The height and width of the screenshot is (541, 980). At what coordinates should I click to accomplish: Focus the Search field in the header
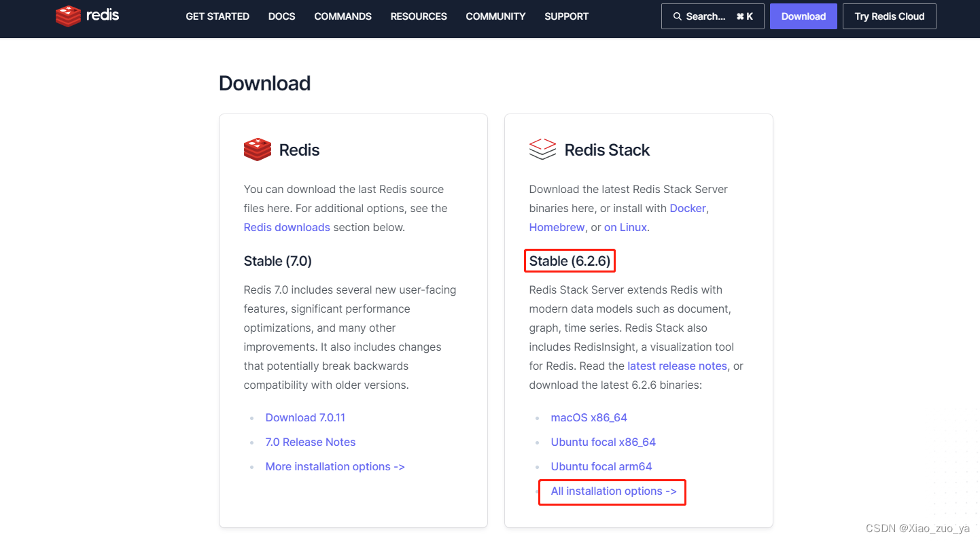[x=712, y=16]
